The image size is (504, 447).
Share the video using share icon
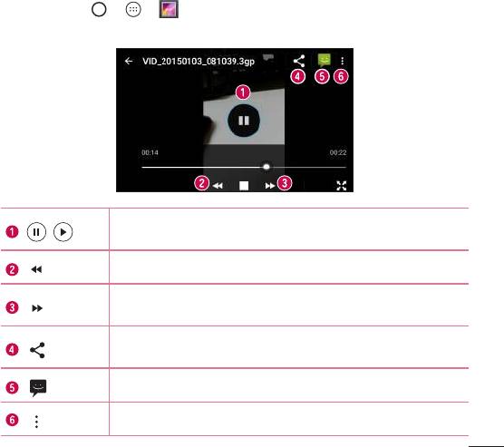(299, 61)
